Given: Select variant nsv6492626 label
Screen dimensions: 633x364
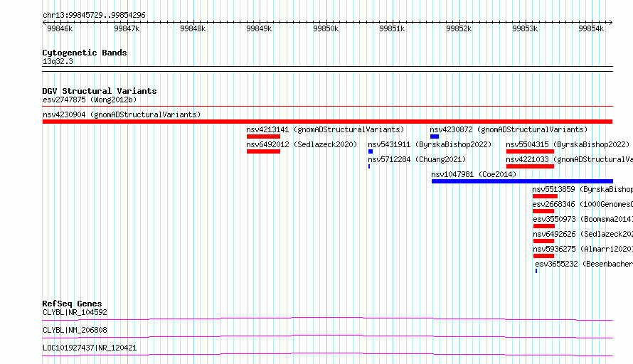Looking at the screenshot, I should coord(583,234).
